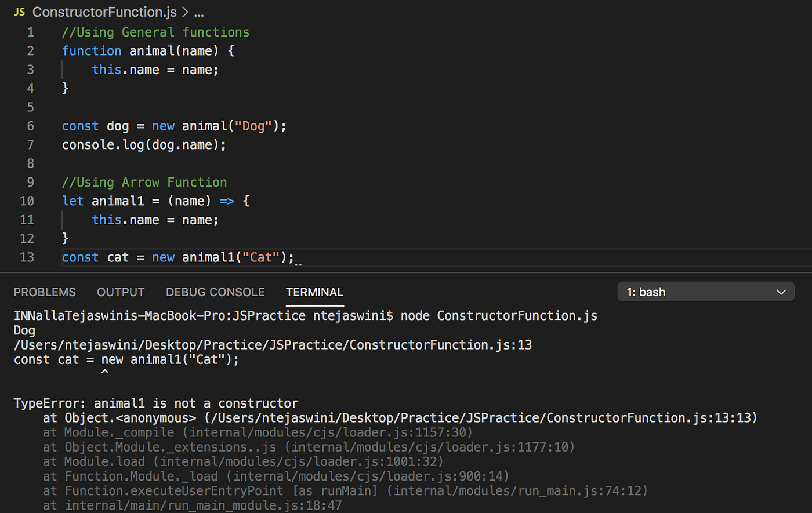Expand the breadcrumb ellipsis after ConstructorFunction.js
The image size is (812, 513).
pos(199,12)
